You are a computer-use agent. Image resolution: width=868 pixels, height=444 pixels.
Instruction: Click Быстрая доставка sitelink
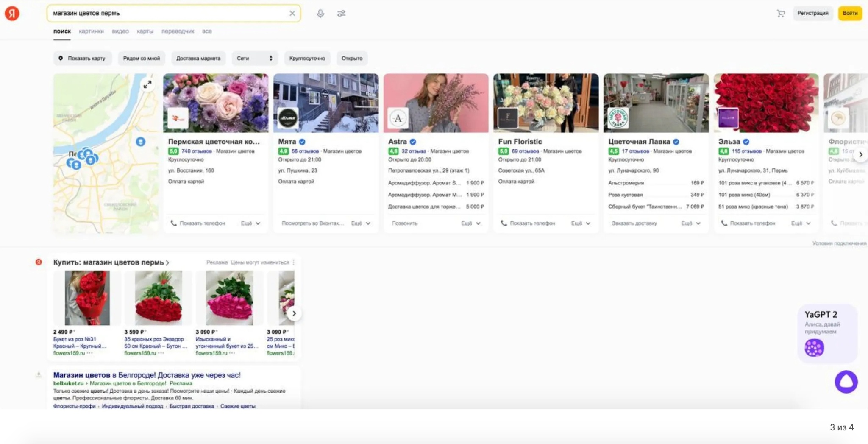pos(192,406)
